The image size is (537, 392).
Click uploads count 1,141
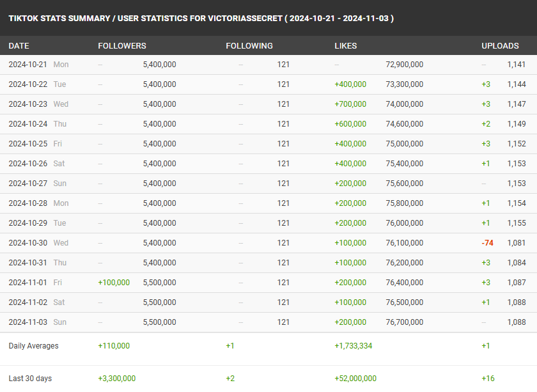(x=517, y=65)
